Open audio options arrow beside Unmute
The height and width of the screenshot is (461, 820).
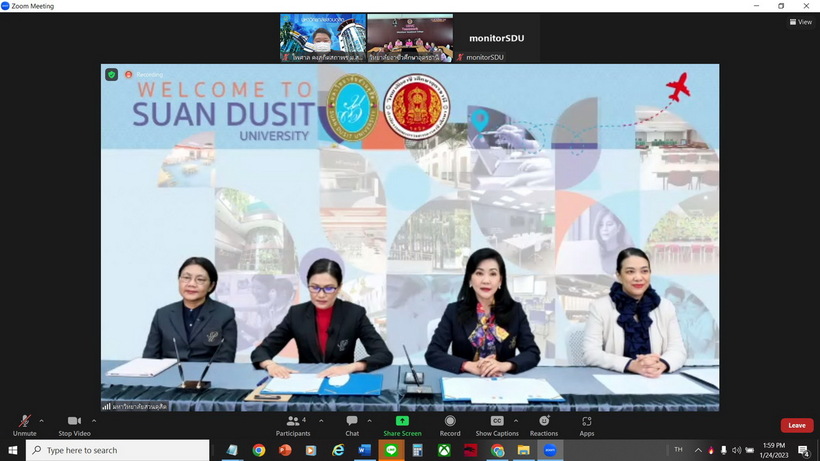click(41, 421)
